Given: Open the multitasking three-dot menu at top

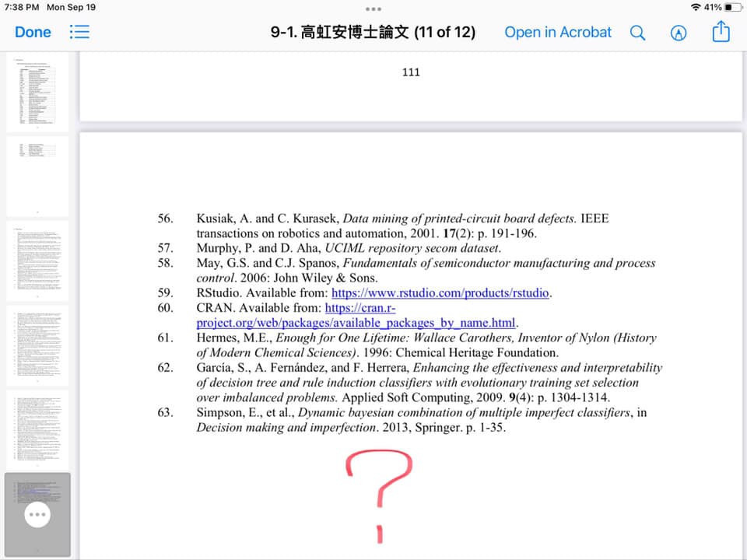Looking at the screenshot, I should 373,9.
